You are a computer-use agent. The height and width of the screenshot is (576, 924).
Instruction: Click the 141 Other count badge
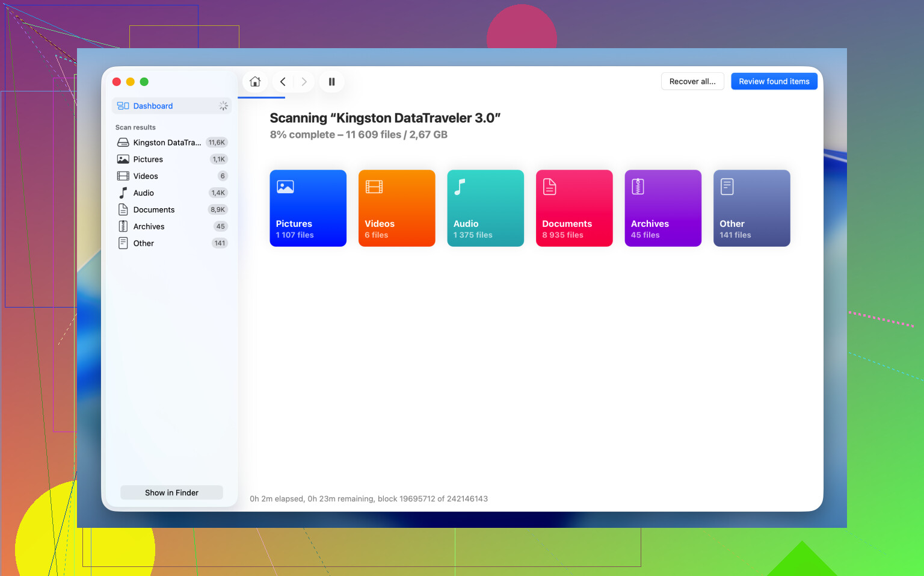click(220, 244)
